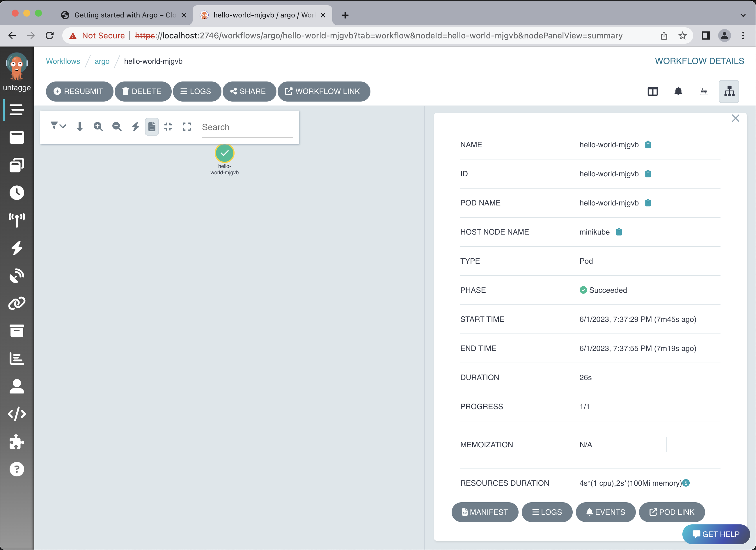Open Event Flow antenna icon in sidebar
The image size is (756, 550).
tap(17, 220)
